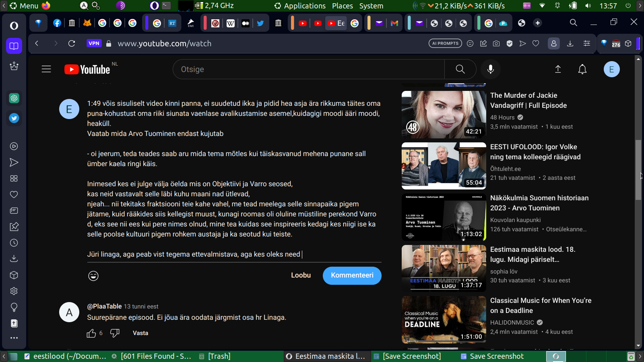Open the System menu in the panel

[x=371, y=6]
